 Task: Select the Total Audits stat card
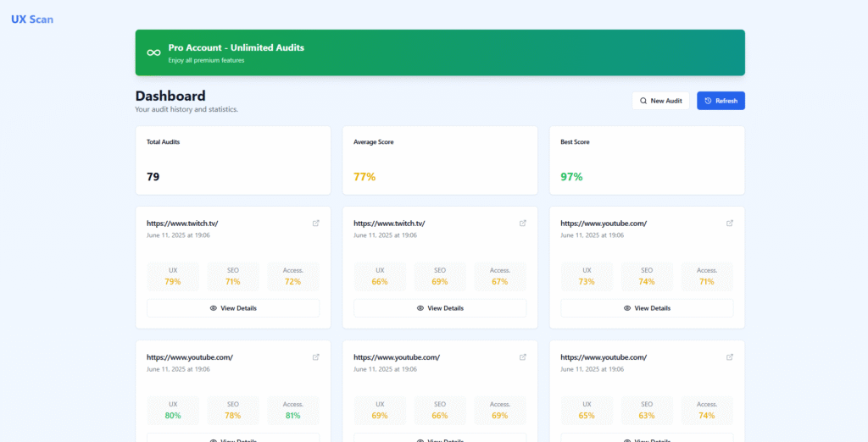233,160
